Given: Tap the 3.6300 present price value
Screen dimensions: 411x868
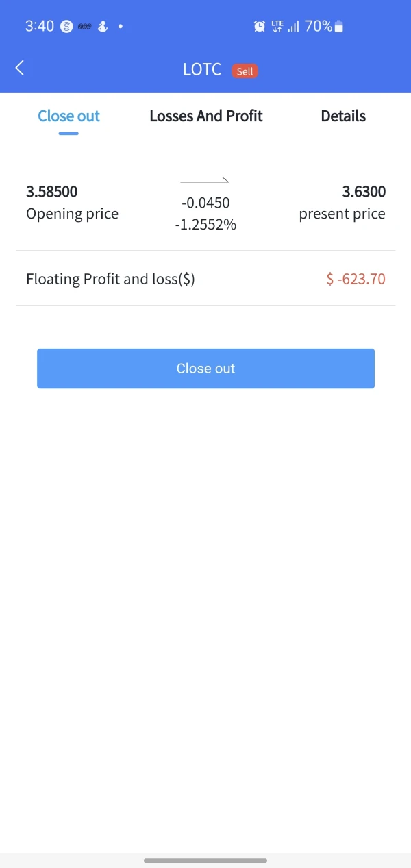Looking at the screenshot, I should point(364,192).
